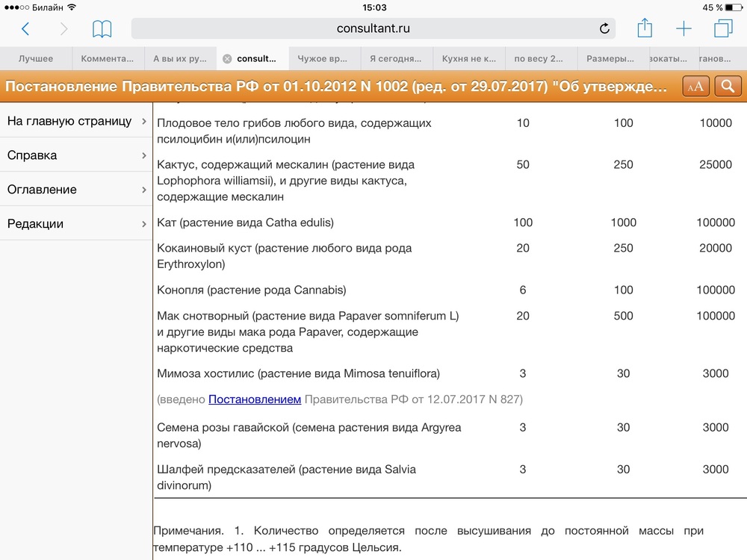Switch to the Лучшее tab
Image resolution: width=747 pixels, height=560 pixels.
click(x=36, y=58)
